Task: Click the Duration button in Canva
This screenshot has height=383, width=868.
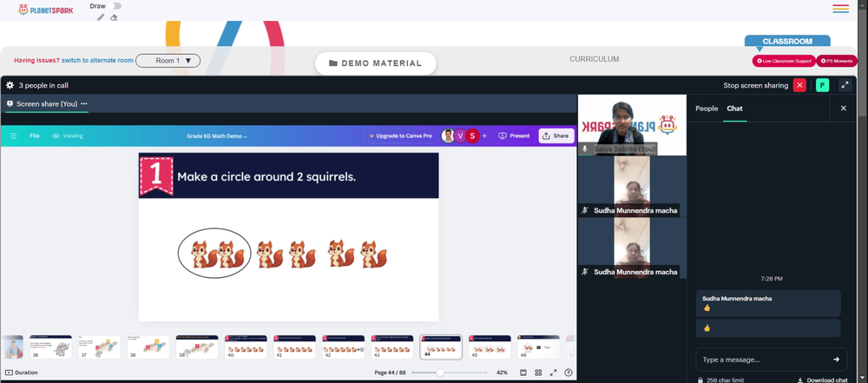Action: pos(22,373)
